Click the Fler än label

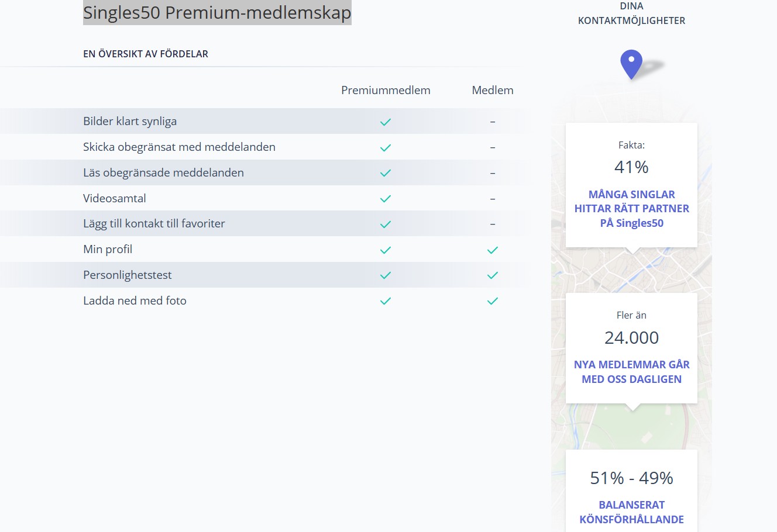tap(631, 315)
